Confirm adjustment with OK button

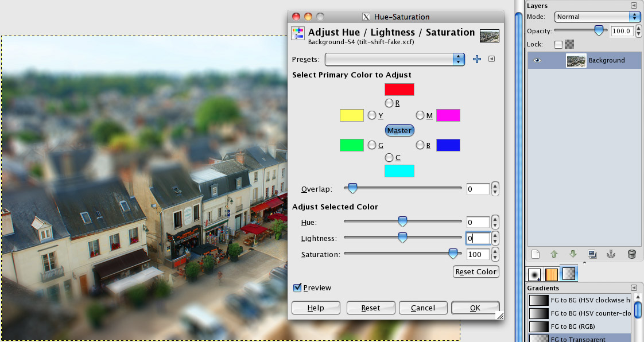475,308
